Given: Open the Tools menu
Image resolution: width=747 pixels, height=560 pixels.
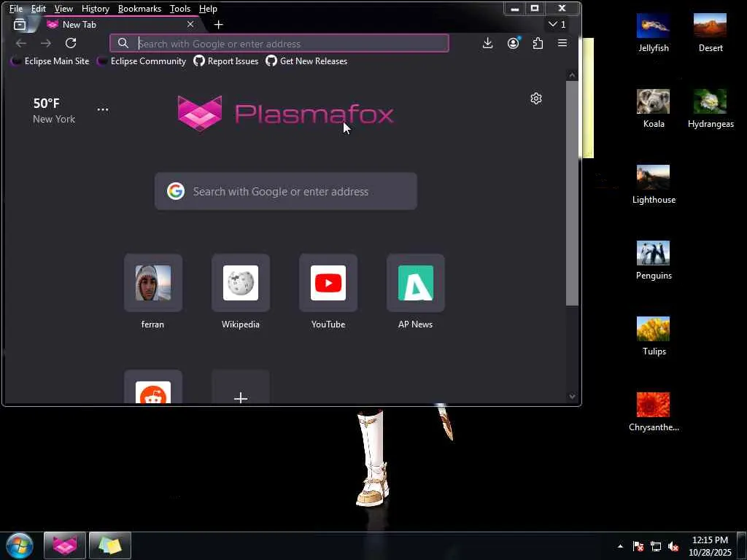Looking at the screenshot, I should [x=180, y=9].
